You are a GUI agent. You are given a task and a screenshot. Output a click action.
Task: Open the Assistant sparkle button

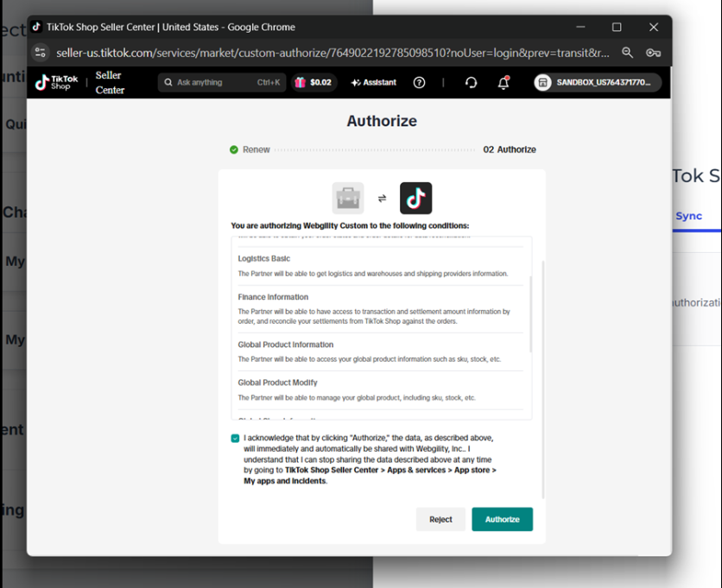373,82
